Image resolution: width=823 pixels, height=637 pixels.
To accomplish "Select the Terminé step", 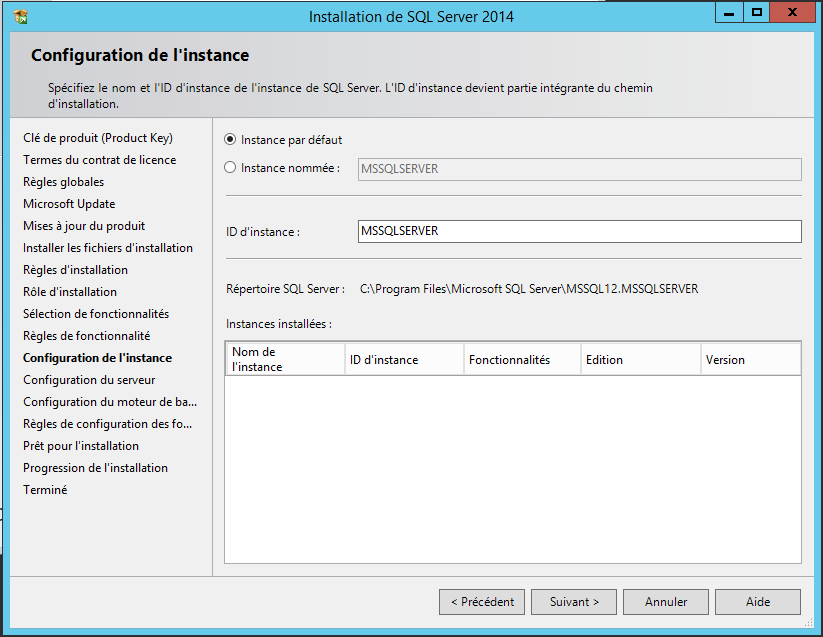I will pyautogui.click(x=45, y=491).
